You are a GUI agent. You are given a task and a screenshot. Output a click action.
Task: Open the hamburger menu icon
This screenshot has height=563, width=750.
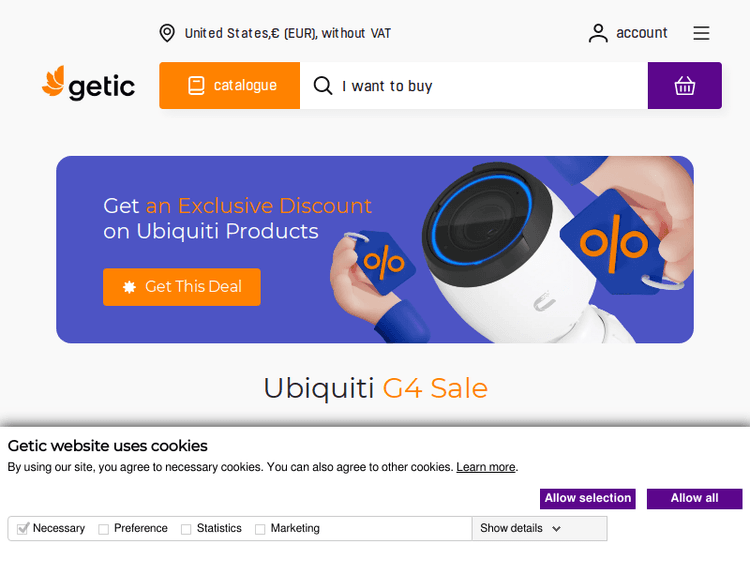[701, 33]
